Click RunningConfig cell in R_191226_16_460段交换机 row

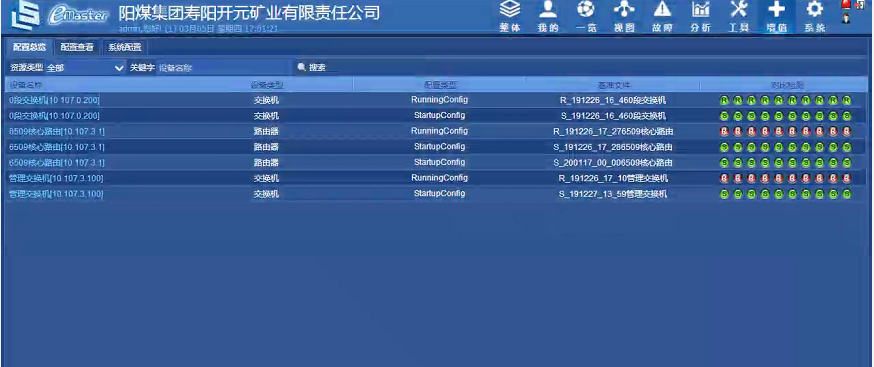click(439, 100)
